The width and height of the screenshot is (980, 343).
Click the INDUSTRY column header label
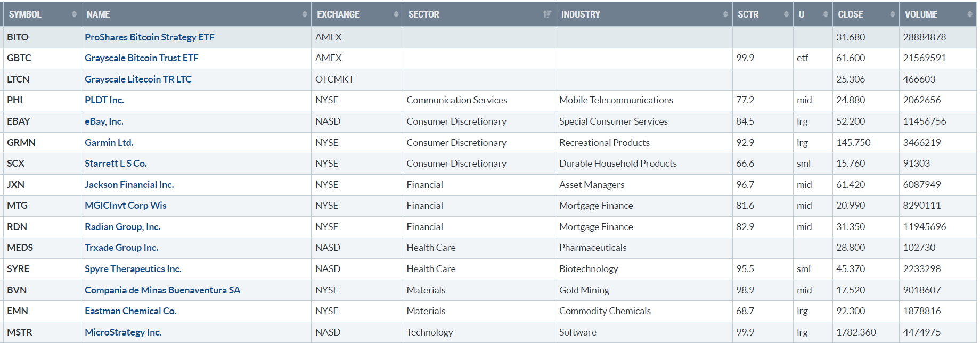[x=581, y=14]
